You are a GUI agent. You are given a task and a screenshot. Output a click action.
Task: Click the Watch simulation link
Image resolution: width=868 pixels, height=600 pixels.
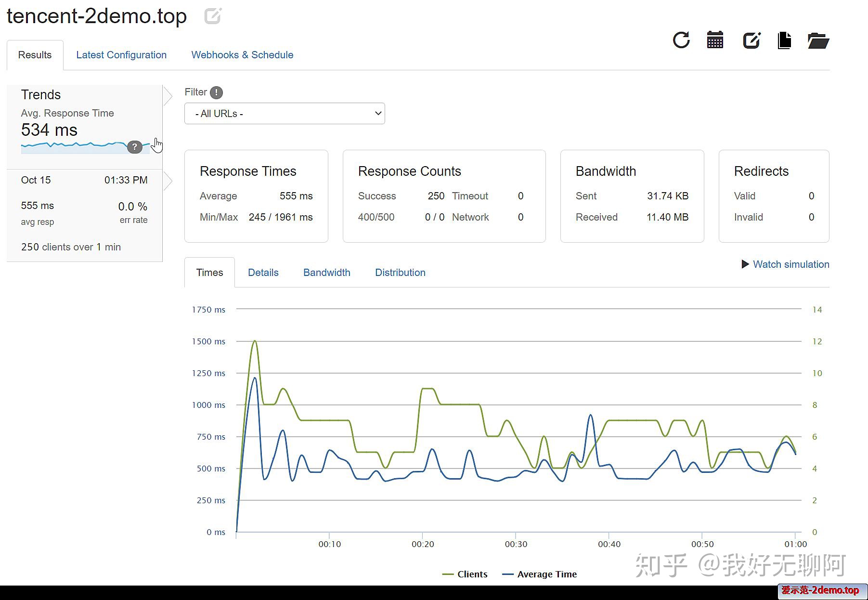pos(791,264)
